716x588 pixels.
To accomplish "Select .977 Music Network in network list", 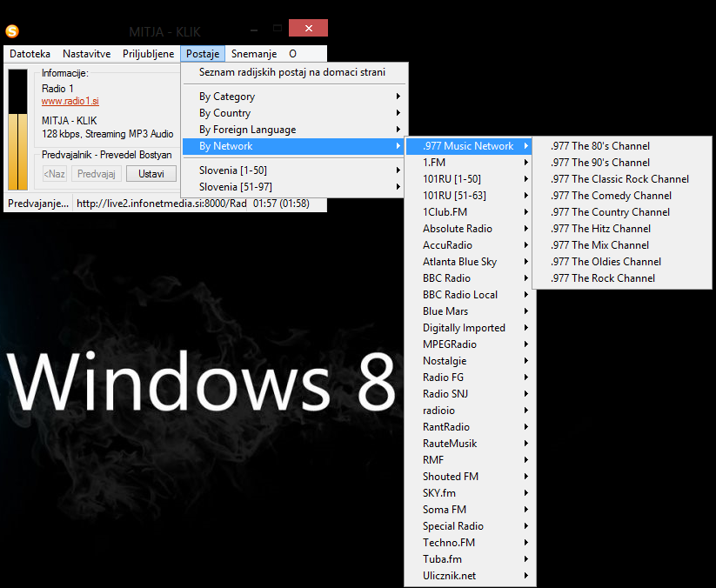I will (469, 146).
